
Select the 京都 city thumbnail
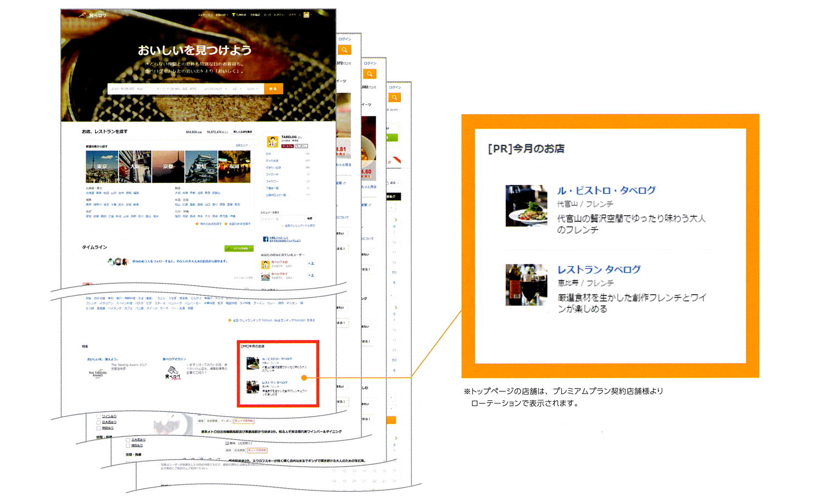pyautogui.click(x=168, y=167)
